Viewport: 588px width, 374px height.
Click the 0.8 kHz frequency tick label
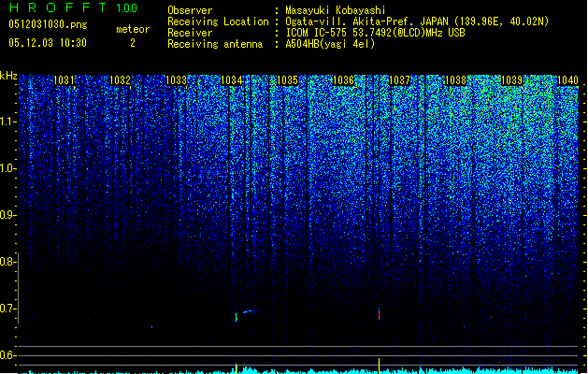(7, 262)
